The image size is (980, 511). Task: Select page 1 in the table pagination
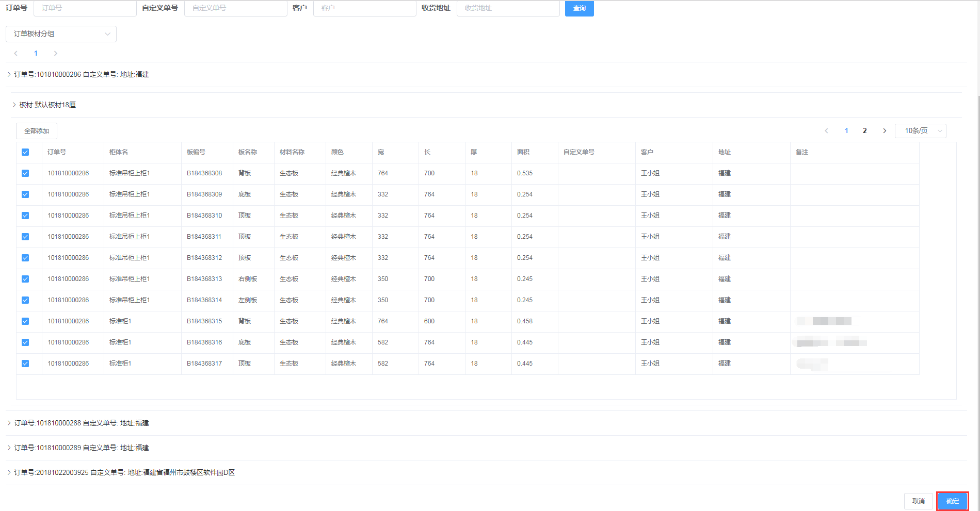click(x=846, y=131)
